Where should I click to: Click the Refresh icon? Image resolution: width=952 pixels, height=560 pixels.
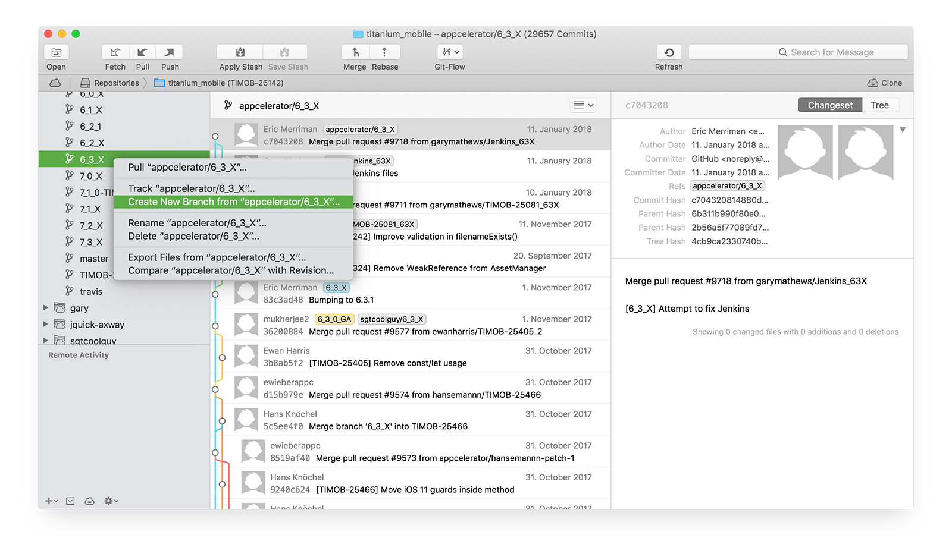click(x=669, y=52)
